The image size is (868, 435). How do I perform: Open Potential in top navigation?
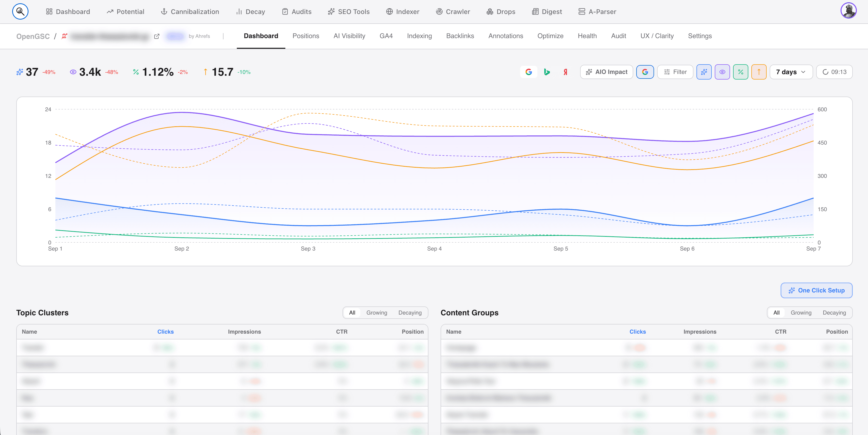coord(125,11)
